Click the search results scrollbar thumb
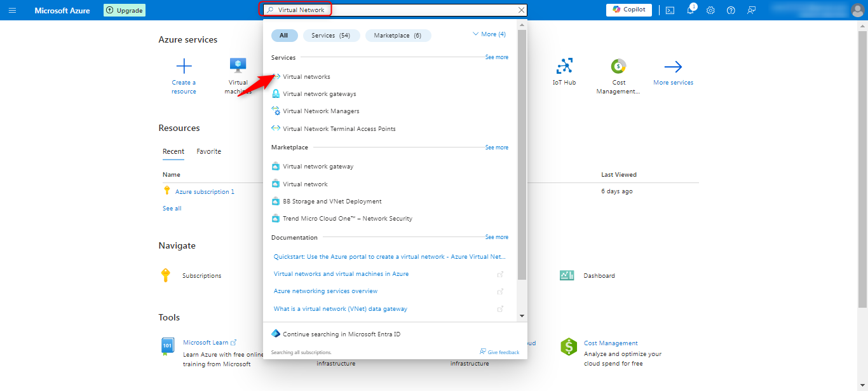Screen dimensions: 868x391 (x=522, y=154)
